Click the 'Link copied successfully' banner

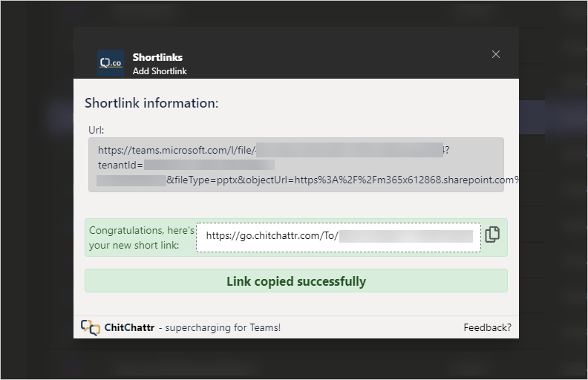coord(296,281)
